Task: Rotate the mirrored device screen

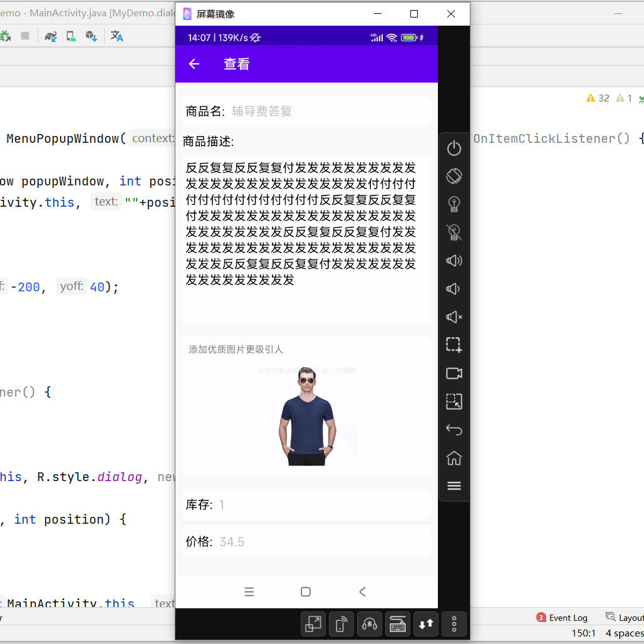Action: point(454,176)
